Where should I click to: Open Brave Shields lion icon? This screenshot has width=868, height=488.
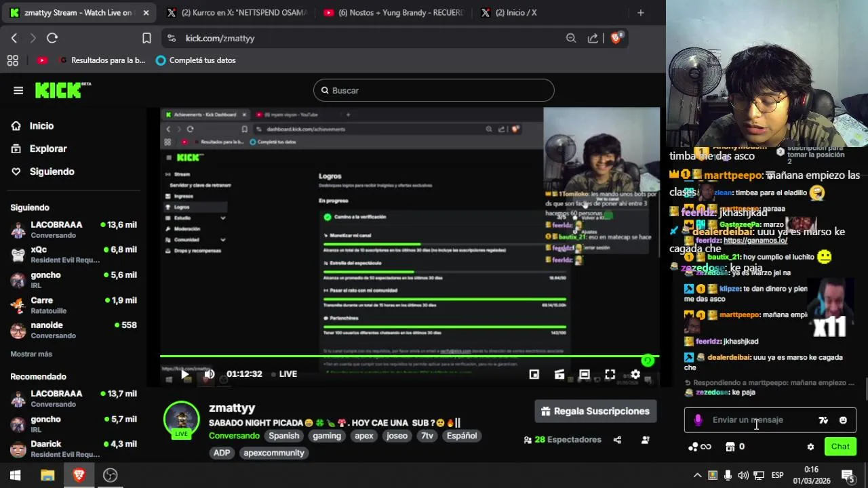tap(616, 38)
